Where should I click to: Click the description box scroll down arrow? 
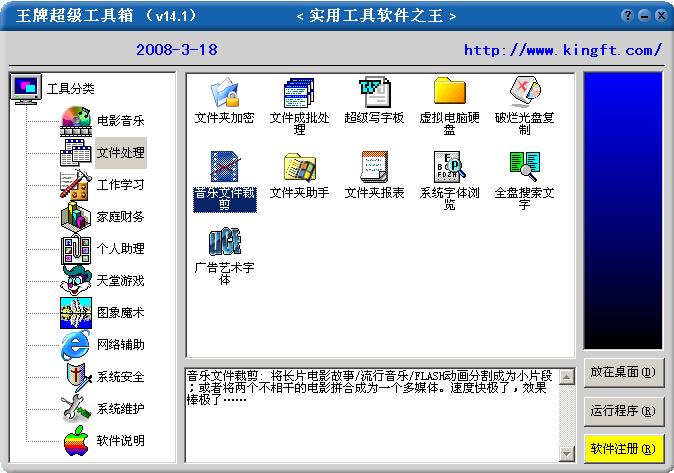pyautogui.click(x=567, y=453)
